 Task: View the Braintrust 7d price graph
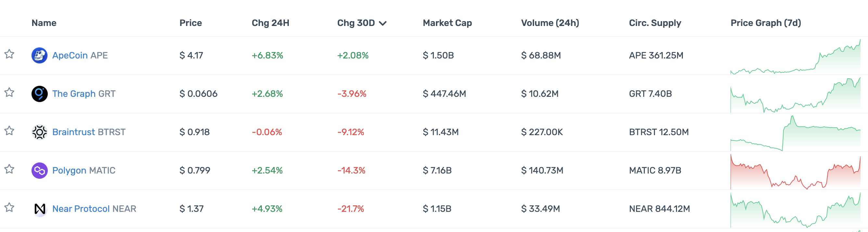click(x=795, y=133)
